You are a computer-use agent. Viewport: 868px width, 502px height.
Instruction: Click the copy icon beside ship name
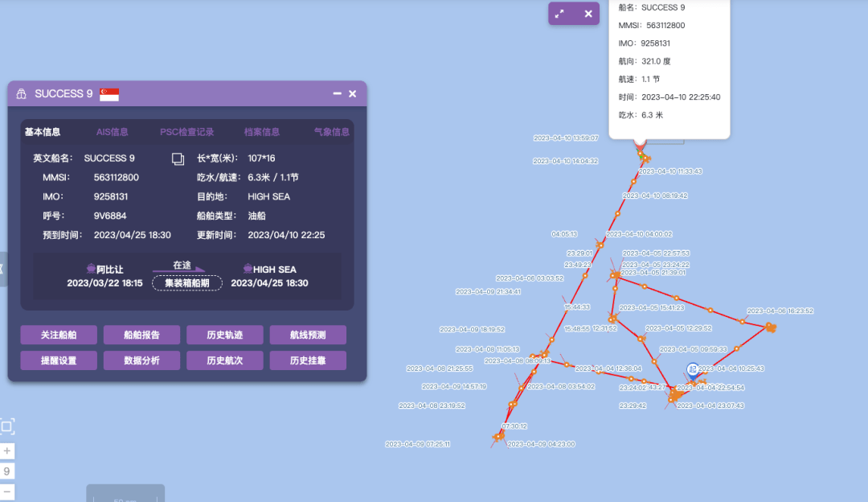(x=178, y=158)
